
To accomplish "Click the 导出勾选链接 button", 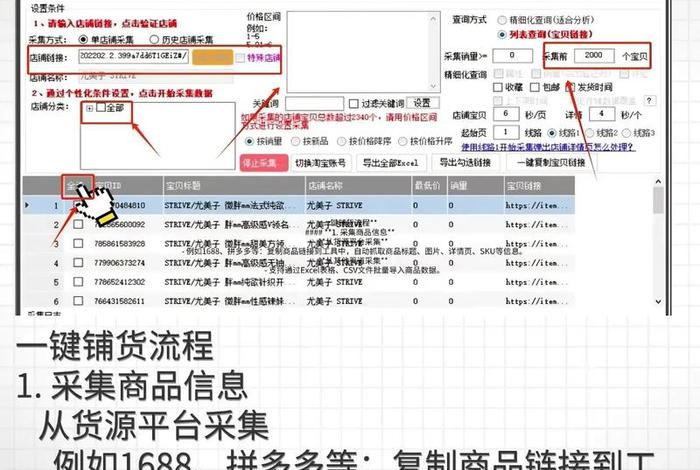I will tap(465, 163).
